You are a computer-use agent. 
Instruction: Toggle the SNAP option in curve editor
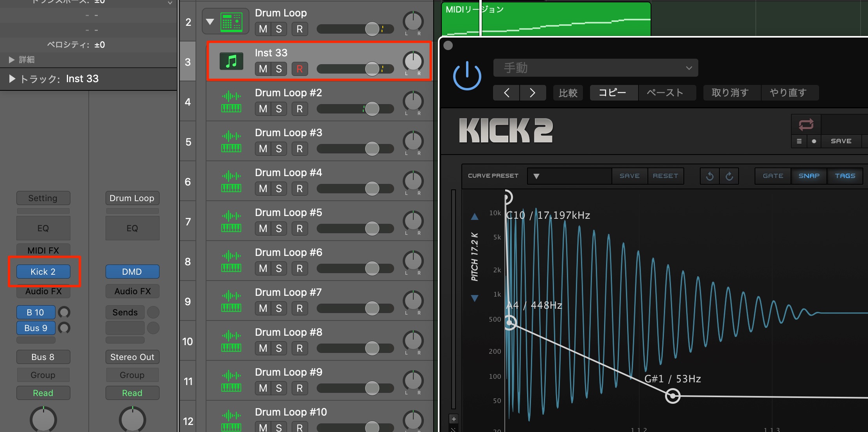click(x=809, y=176)
